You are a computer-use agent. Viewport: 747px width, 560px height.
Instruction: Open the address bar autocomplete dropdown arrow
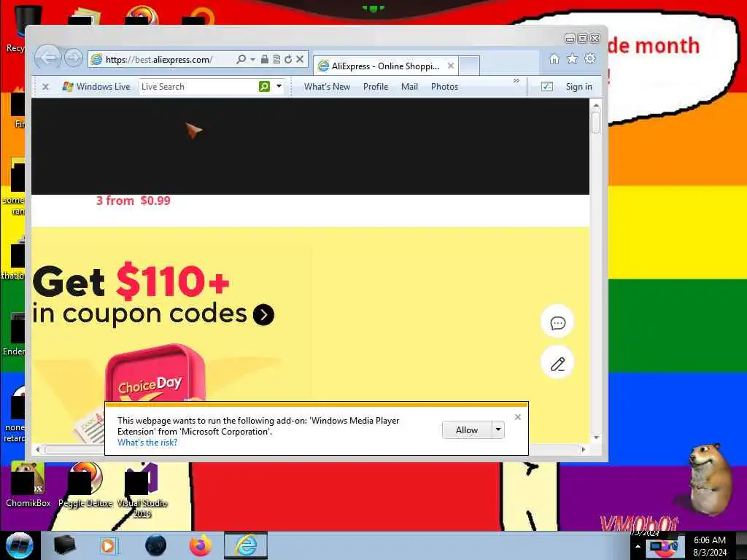[x=252, y=59]
